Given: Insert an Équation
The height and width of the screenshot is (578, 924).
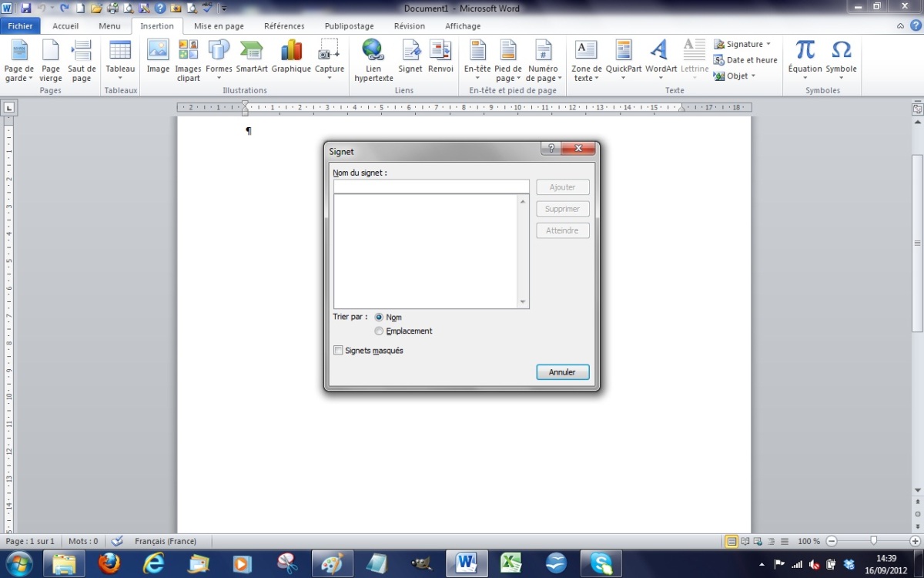Looking at the screenshot, I should pyautogui.click(x=805, y=61).
